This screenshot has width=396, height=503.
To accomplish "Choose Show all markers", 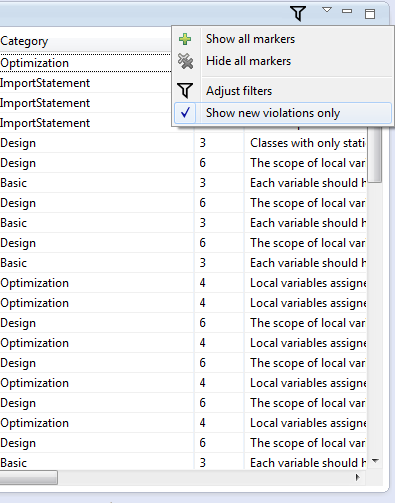I will tap(283, 39).
